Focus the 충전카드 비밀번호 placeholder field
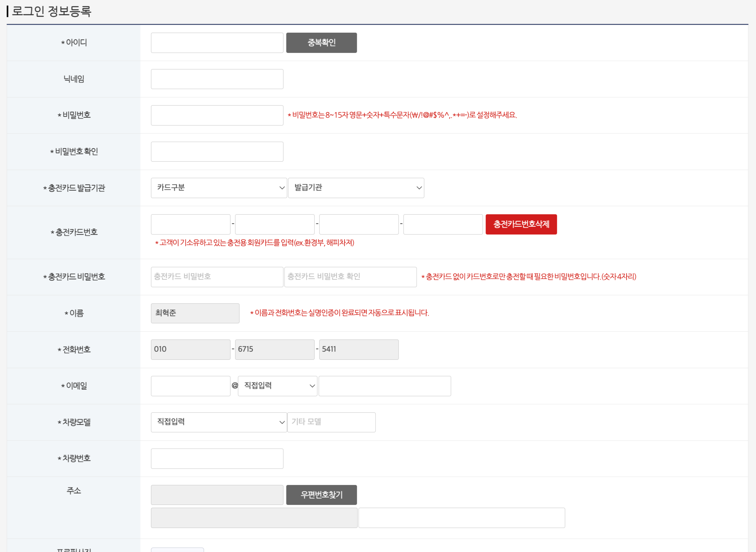The image size is (756, 552). [x=217, y=277]
